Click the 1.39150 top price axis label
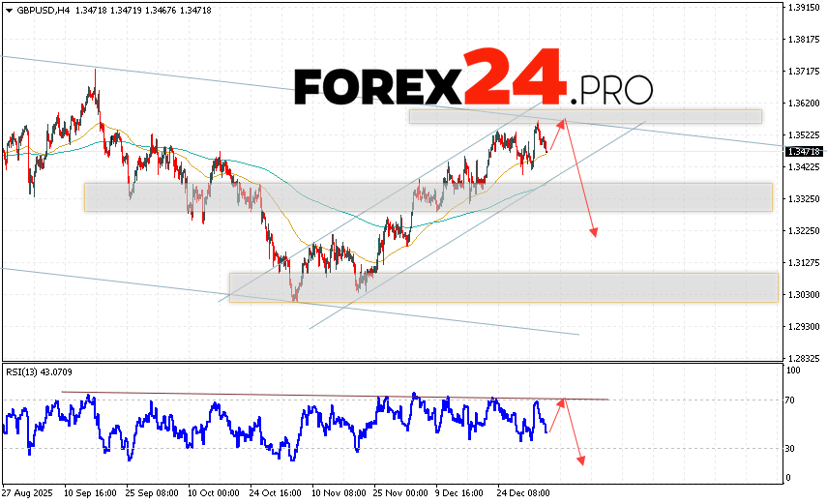The image size is (827, 504). (x=805, y=7)
